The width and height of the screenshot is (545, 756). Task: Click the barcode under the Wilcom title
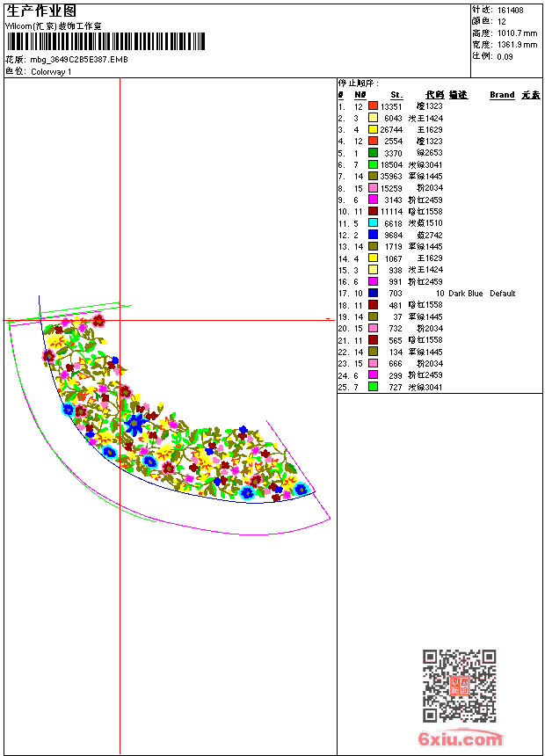click(x=105, y=41)
